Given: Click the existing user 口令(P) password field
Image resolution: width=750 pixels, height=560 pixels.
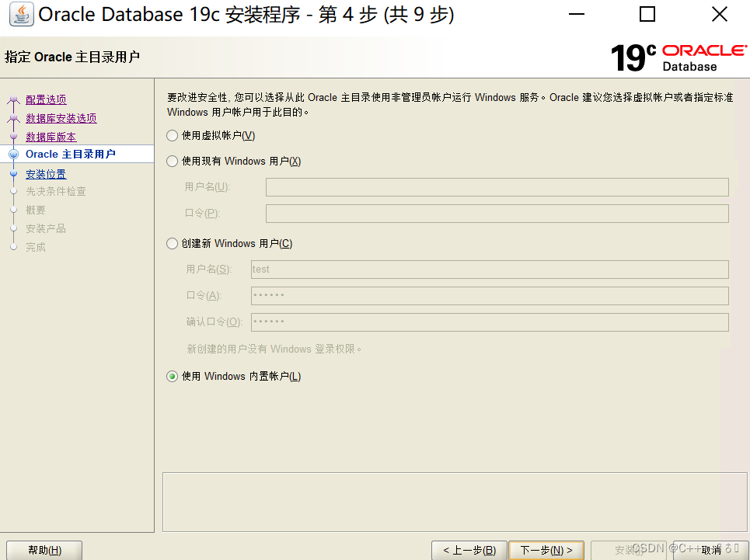Looking at the screenshot, I should pyautogui.click(x=497, y=214).
